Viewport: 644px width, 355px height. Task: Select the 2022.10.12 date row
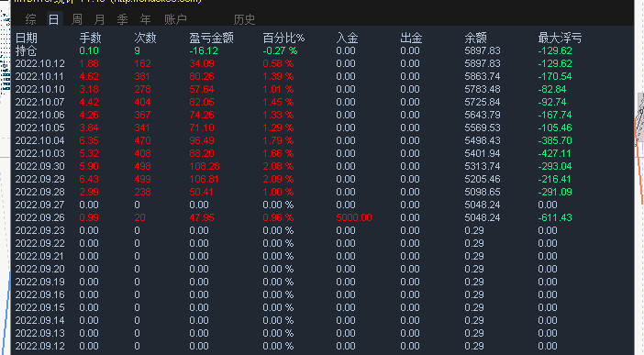click(x=39, y=63)
